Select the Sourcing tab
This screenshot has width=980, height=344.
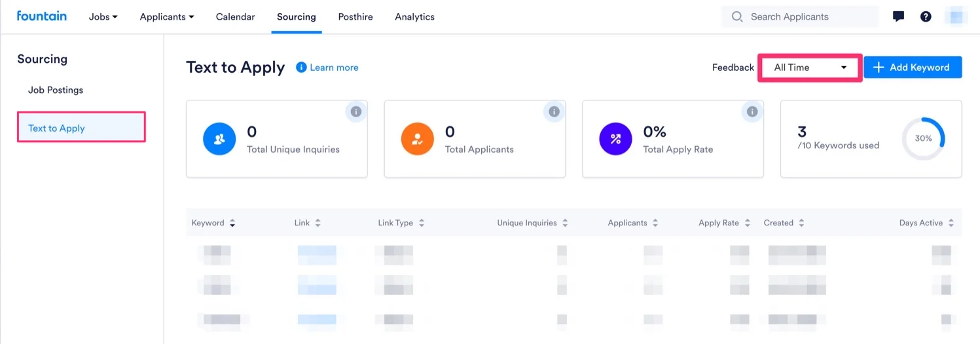click(297, 17)
